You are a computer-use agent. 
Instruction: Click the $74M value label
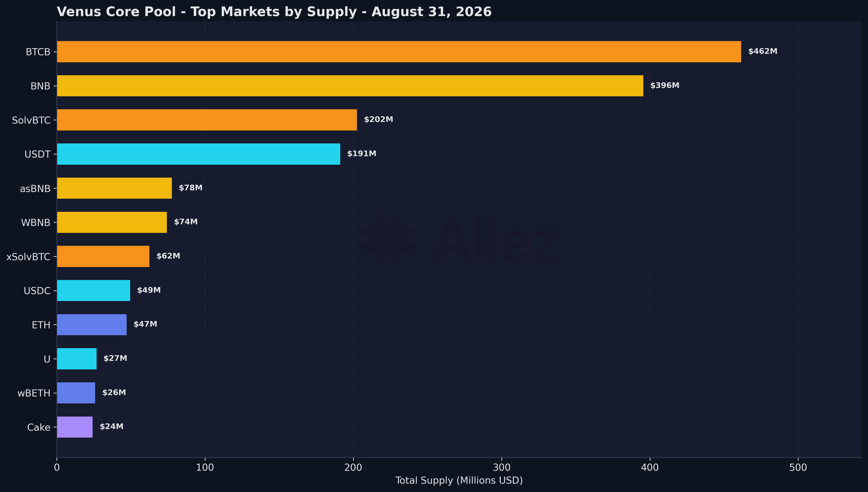point(186,222)
